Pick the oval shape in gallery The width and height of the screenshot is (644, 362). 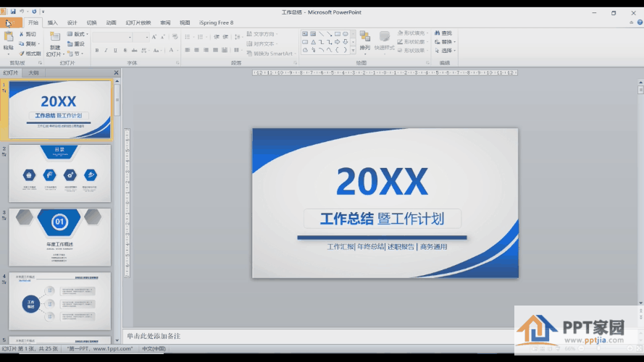click(346, 34)
